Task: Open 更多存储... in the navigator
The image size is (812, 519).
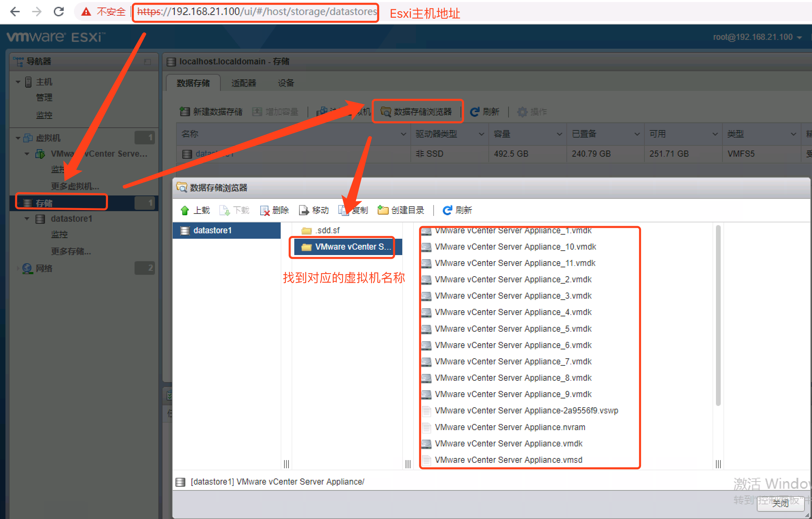Action: coord(71,251)
